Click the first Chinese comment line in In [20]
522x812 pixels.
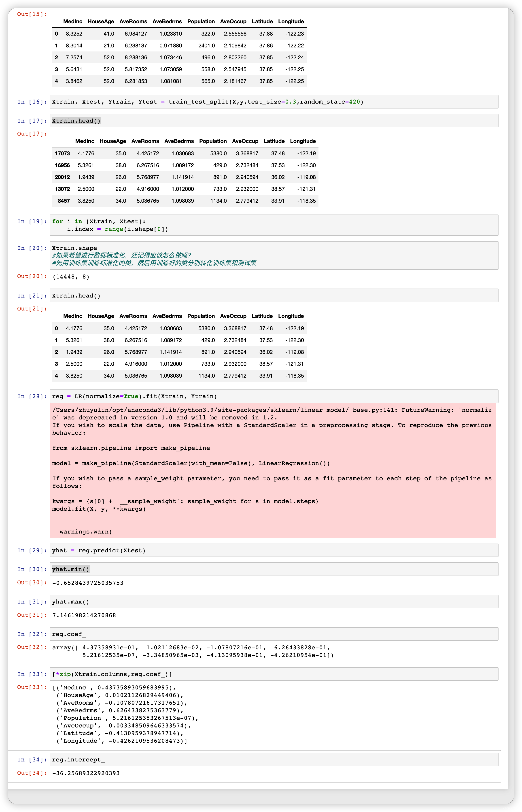tap(122, 255)
